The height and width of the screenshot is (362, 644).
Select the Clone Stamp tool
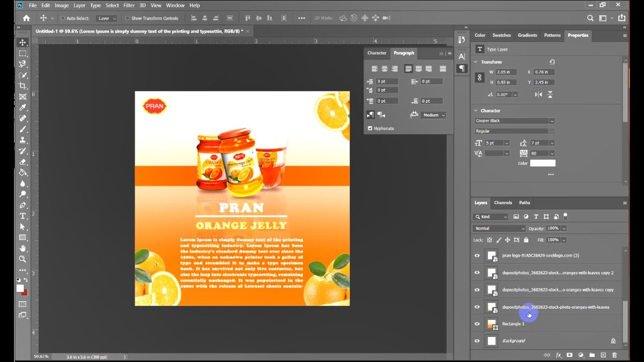tap(23, 140)
